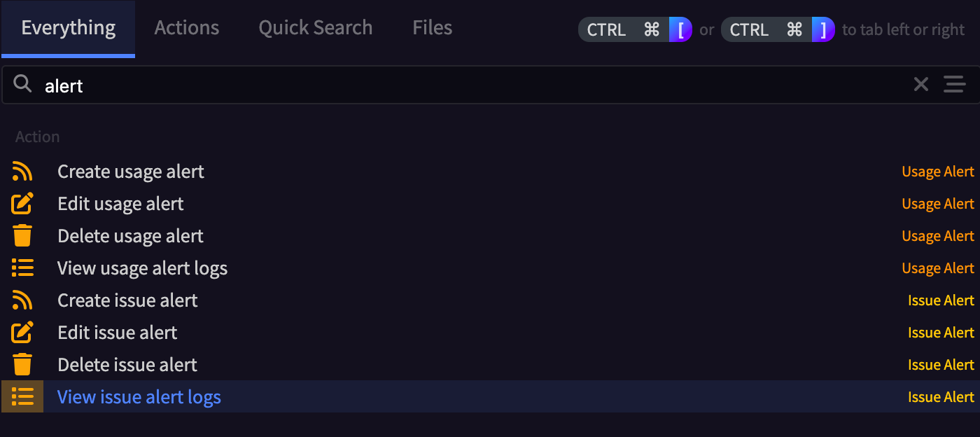Click the highlighted list icon for issue alert logs
980x437 pixels.
point(22,397)
